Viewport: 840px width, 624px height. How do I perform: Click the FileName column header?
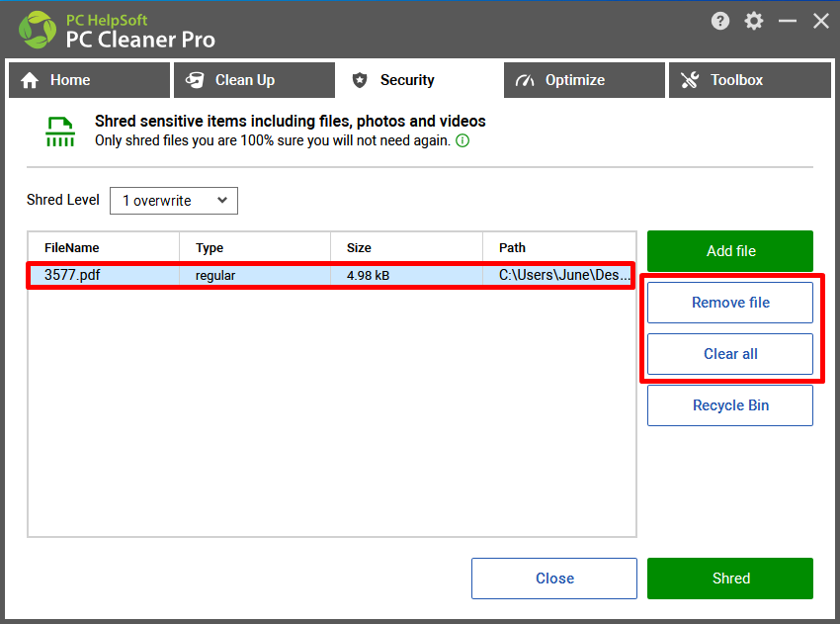(x=104, y=247)
